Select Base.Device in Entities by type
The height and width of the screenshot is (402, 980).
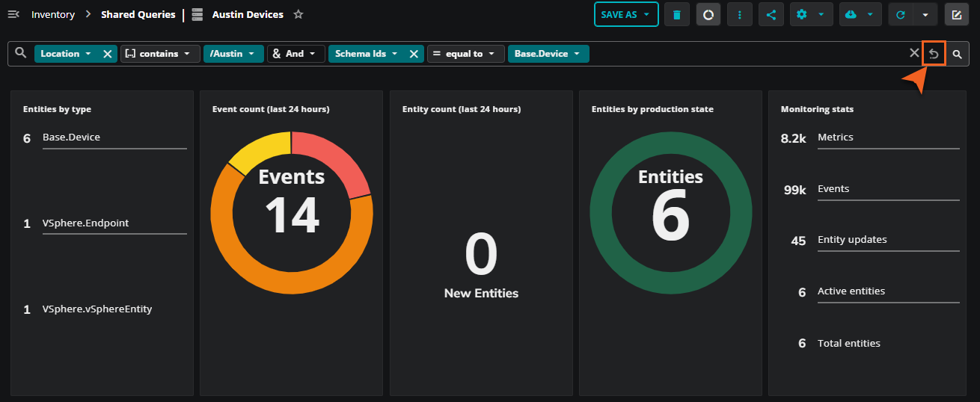[71, 137]
